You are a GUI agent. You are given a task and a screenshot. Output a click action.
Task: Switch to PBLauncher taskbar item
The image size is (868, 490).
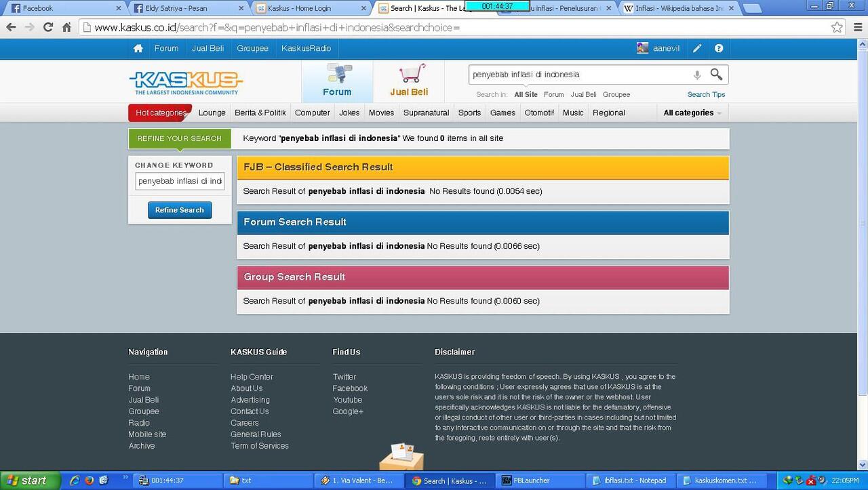coord(539,481)
